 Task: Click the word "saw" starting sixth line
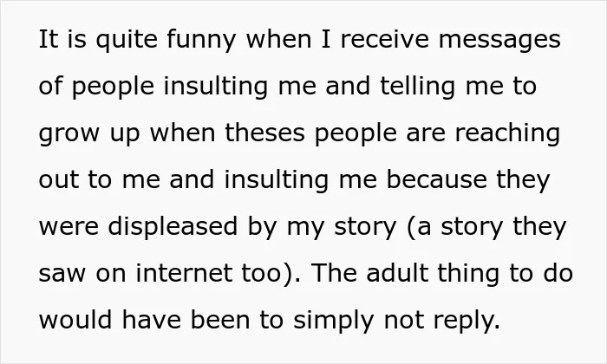[x=62, y=275]
